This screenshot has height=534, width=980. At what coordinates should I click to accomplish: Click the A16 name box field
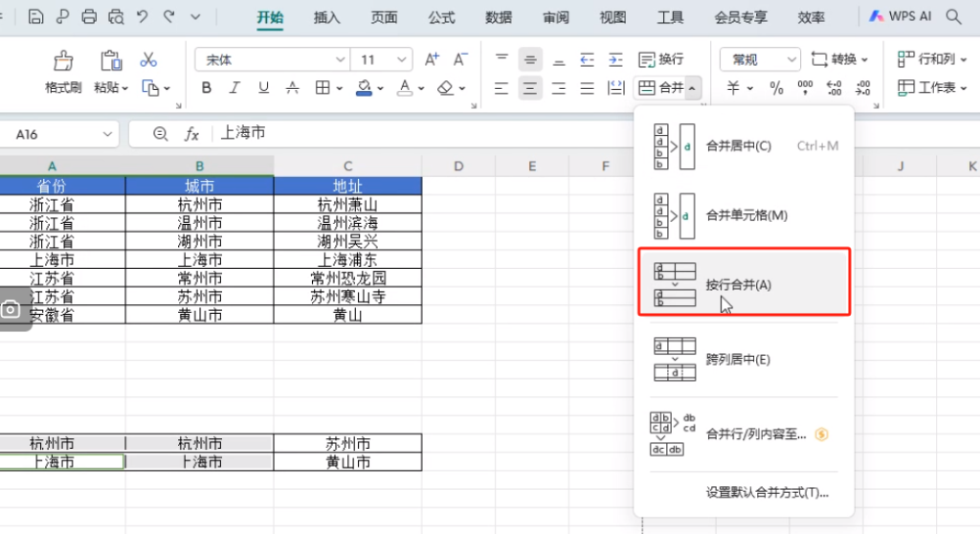[59, 134]
